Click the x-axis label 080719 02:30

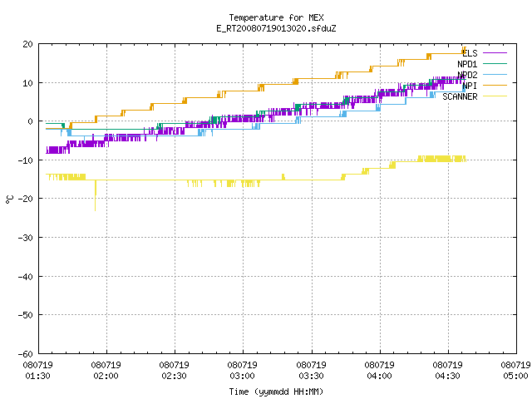click(174, 371)
